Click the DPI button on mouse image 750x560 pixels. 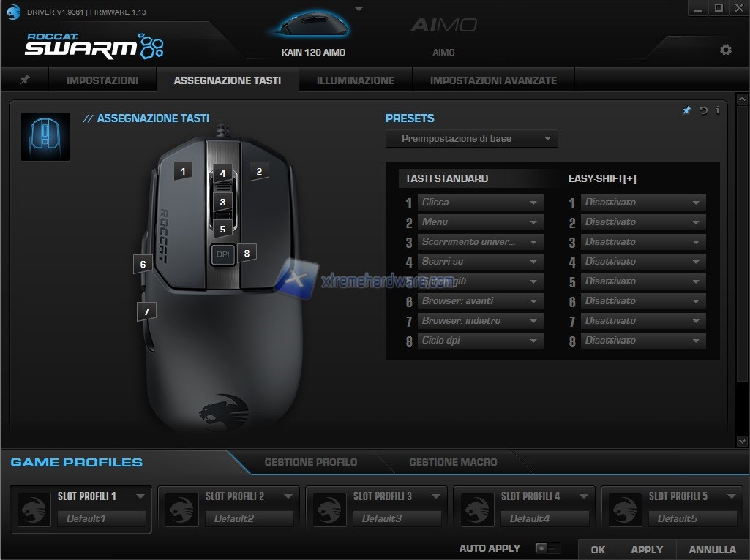pos(222,254)
